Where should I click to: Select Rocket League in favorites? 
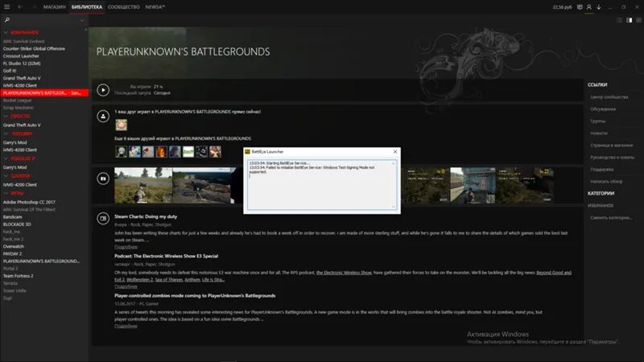click(17, 100)
